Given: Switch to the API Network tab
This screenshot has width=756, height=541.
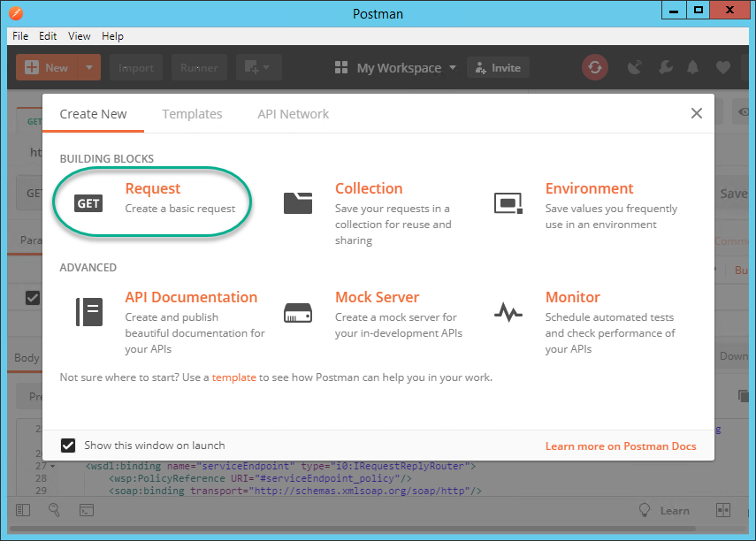Looking at the screenshot, I should [x=294, y=114].
